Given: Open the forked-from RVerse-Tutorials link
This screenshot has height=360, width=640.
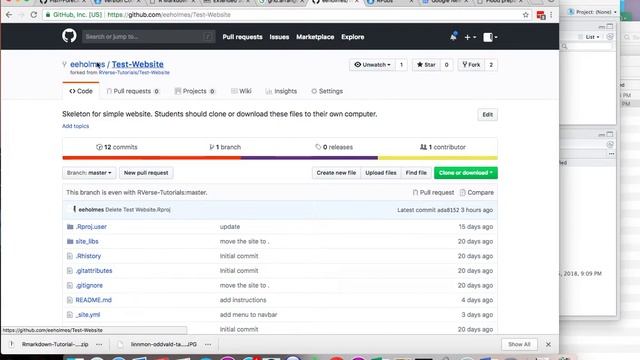Looking at the screenshot, I should [134, 73].
